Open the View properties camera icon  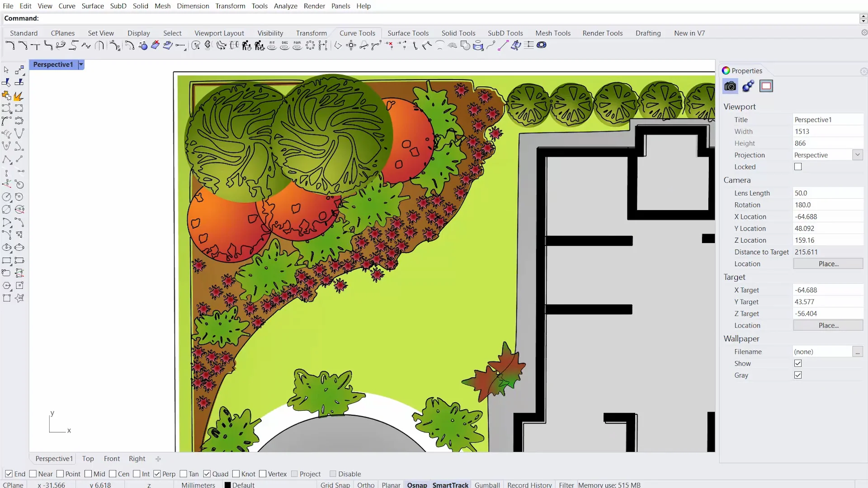pyautogui.click(x=730, y=86)
